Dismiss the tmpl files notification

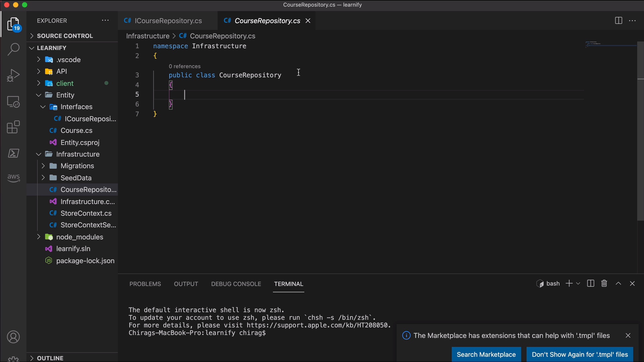tap(628, 336)
